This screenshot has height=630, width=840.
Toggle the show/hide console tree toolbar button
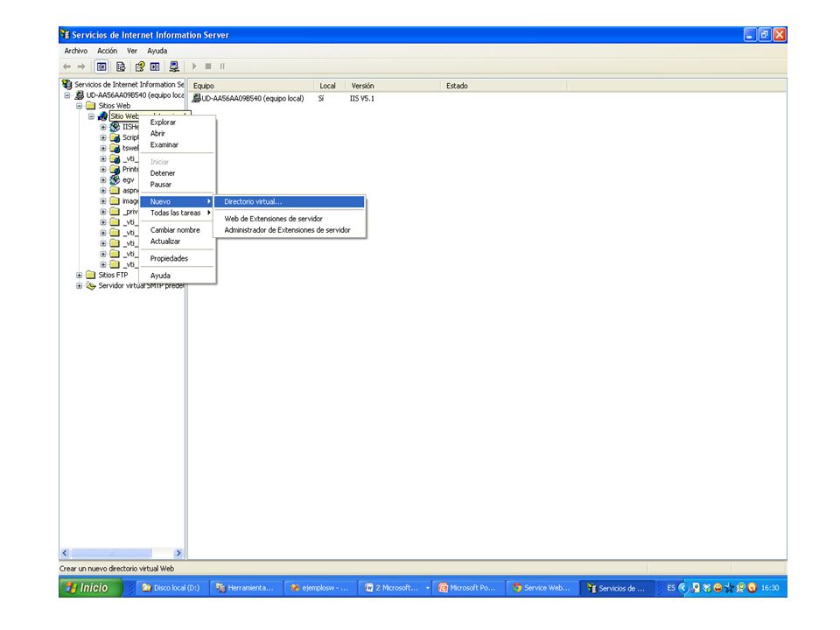point(101,66)
